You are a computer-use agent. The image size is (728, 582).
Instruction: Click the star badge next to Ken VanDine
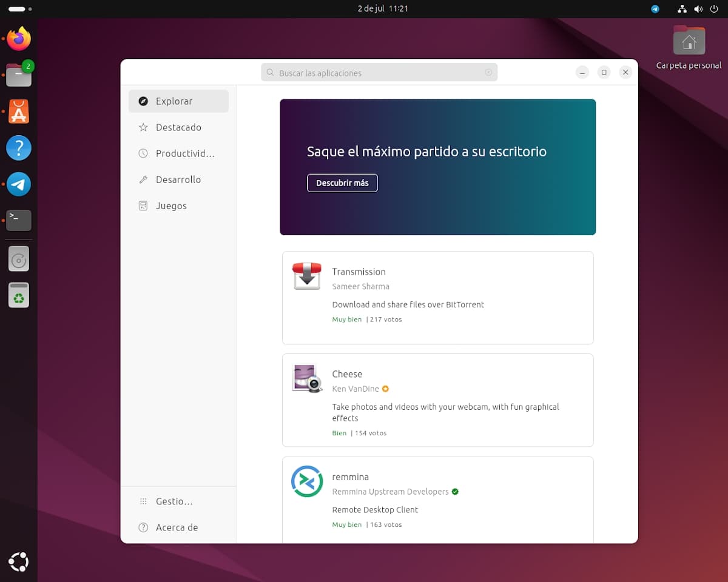[385, 389]
